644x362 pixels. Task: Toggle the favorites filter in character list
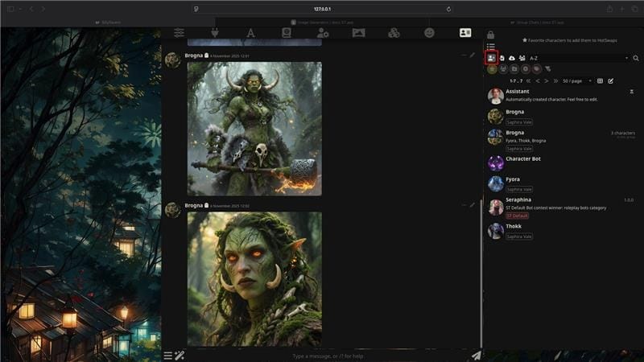pos(492,69)
